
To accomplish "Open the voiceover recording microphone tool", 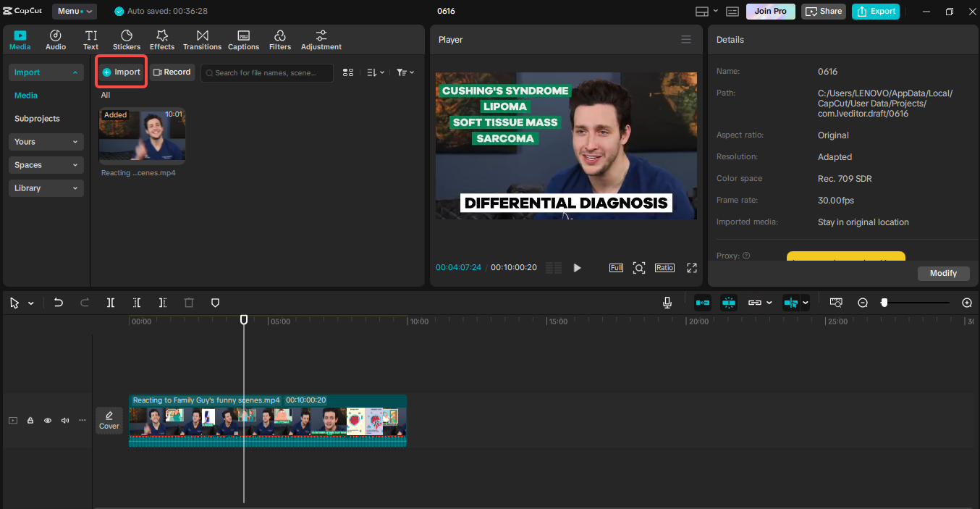I will pos(667,303).
